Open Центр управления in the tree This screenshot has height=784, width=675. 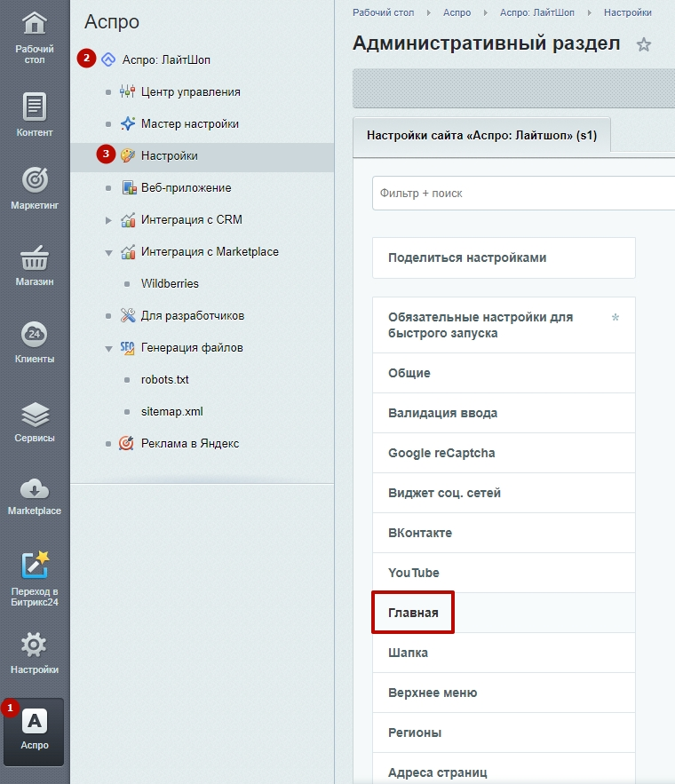click(x=190, y=92)
